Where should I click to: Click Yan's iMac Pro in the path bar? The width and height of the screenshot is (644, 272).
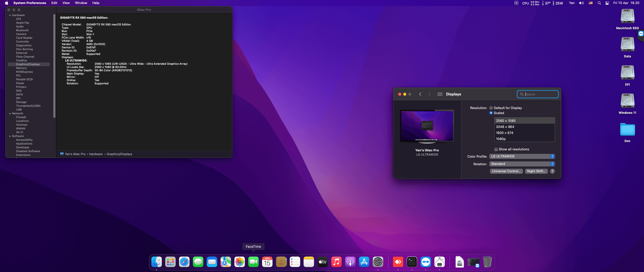tap(75, 154)
